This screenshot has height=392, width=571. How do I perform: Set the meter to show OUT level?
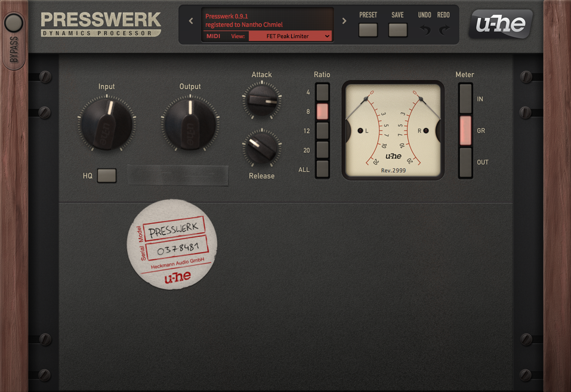465,162
